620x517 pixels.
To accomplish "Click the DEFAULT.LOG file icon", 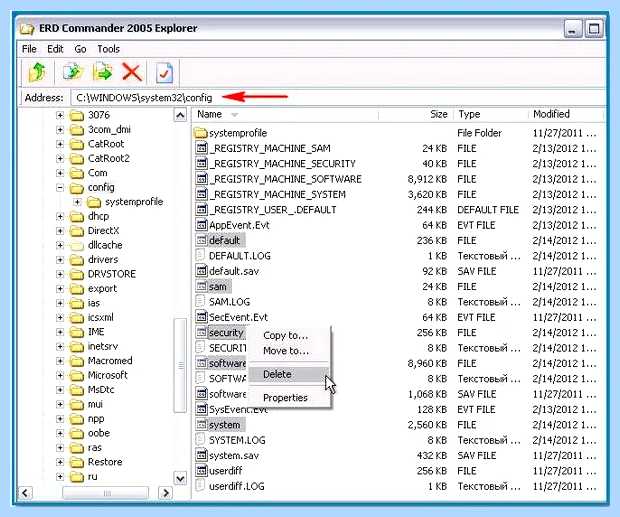I will point(201,256).
